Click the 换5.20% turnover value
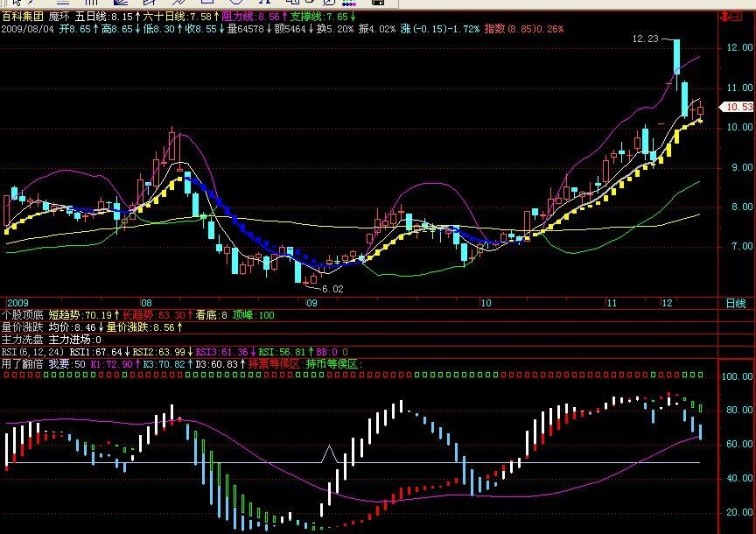756x534 pixels. (x=334, y=29)
